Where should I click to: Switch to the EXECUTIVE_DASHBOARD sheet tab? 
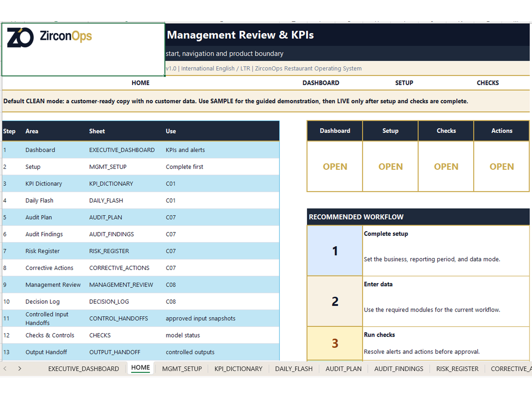[83, 369]
